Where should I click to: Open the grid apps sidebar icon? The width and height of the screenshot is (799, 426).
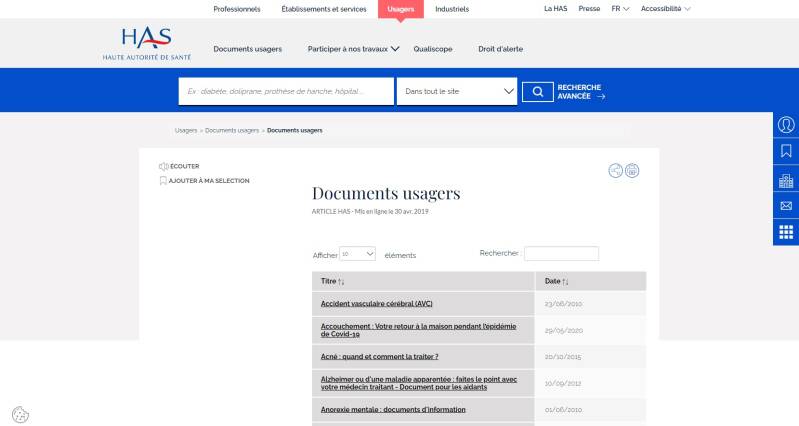(x=786, y=232)
